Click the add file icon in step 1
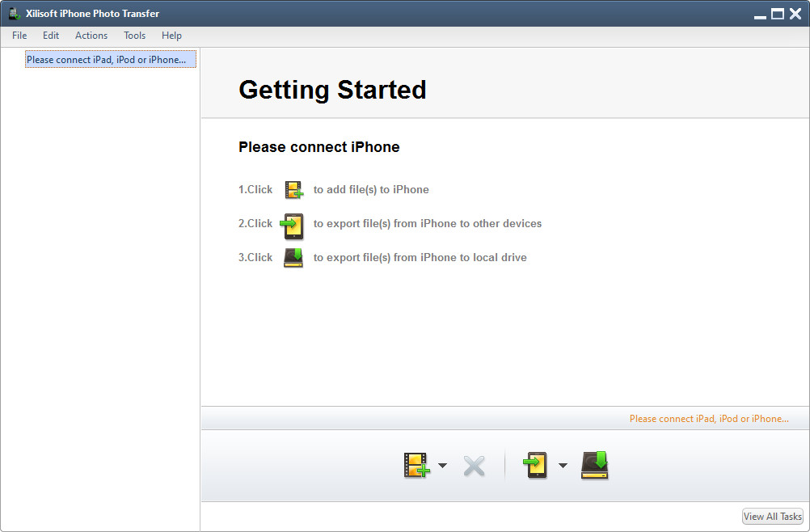Image resolution: width=810 pixels, height=532 pixels. point(294,189)
